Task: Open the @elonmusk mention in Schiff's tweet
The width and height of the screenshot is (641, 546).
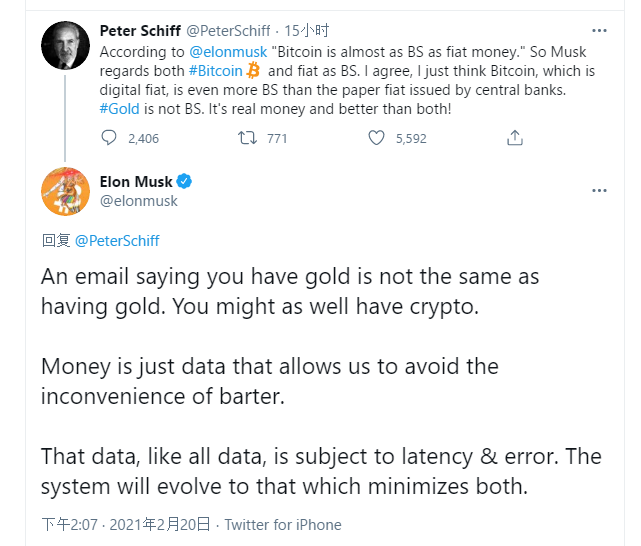Action: (x=228, y=52)
